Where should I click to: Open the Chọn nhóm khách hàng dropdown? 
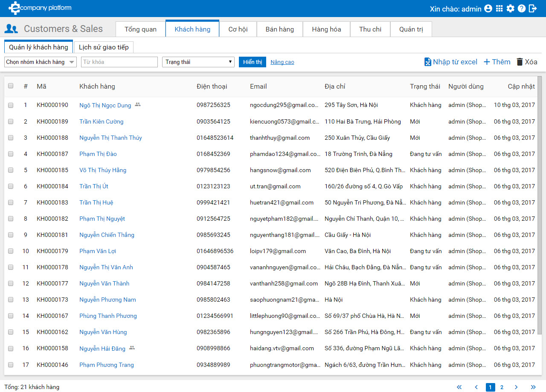coord(41,62)
